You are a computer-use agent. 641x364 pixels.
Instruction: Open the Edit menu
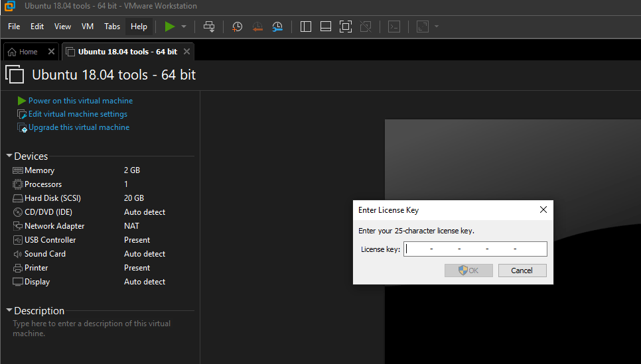point(37,27)
